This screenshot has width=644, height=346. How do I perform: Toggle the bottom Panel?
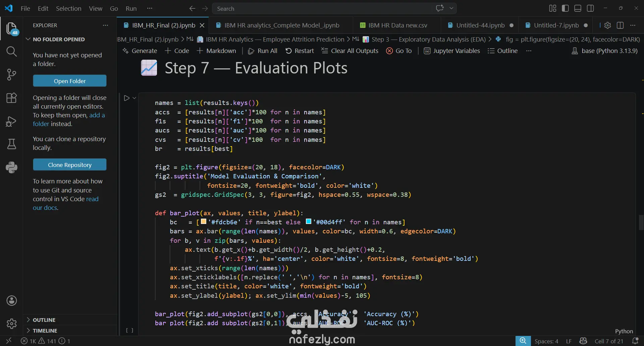[578, 8]
